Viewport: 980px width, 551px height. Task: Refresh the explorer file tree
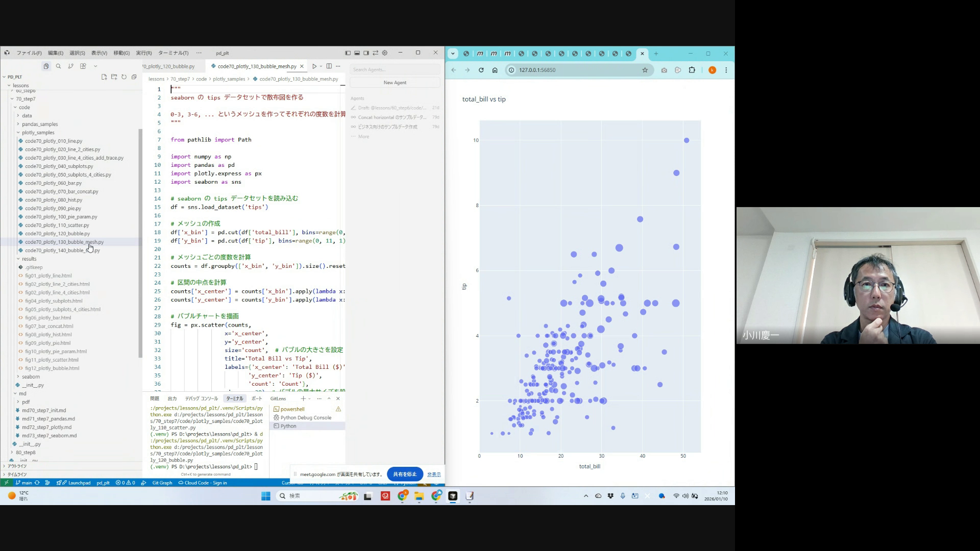tap(124, 77)
